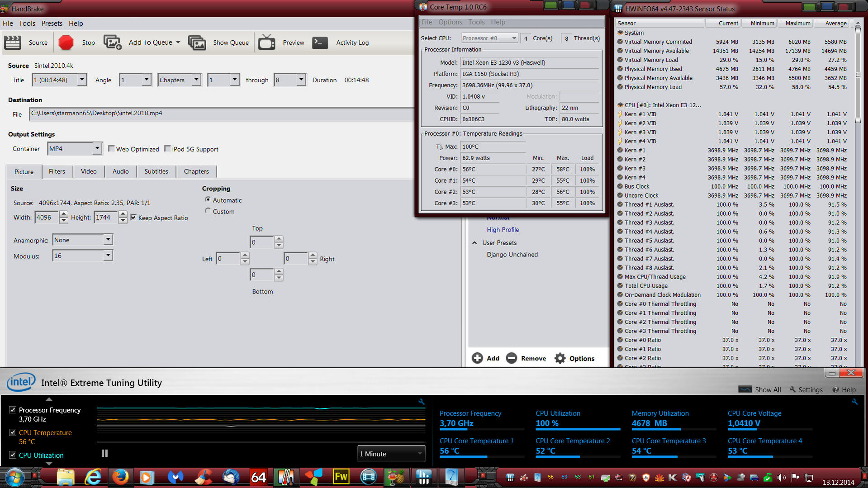Click the Remove preset minus icon

(x=512, y=358)
